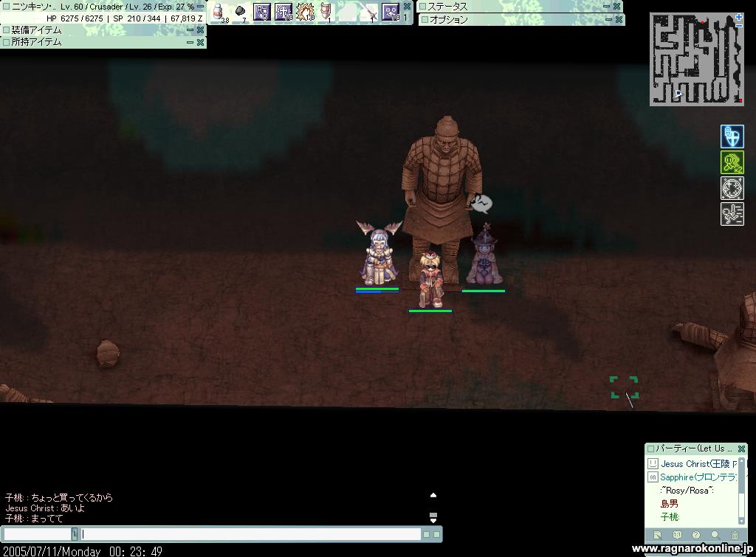Close the オプション window

[x=619, y=20]
